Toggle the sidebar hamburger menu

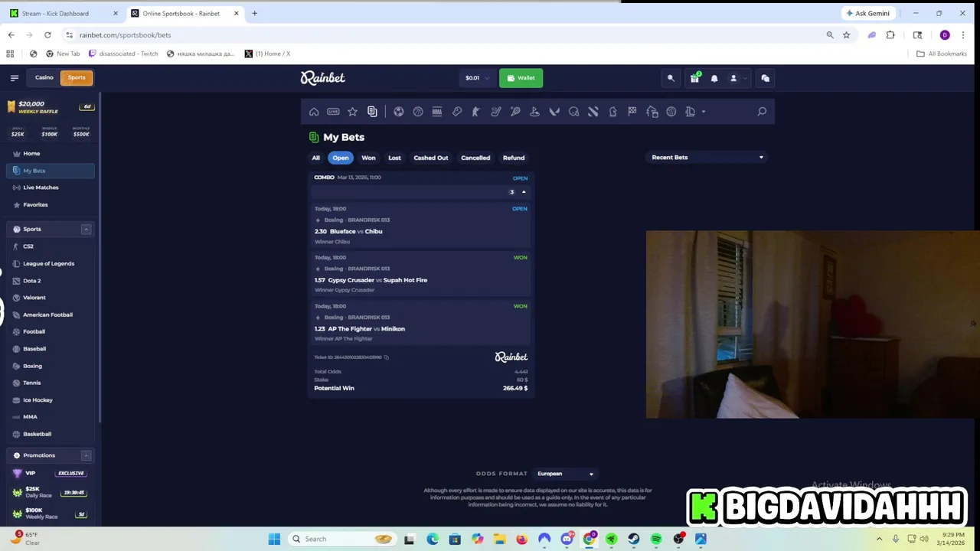(x=15, y=77)
